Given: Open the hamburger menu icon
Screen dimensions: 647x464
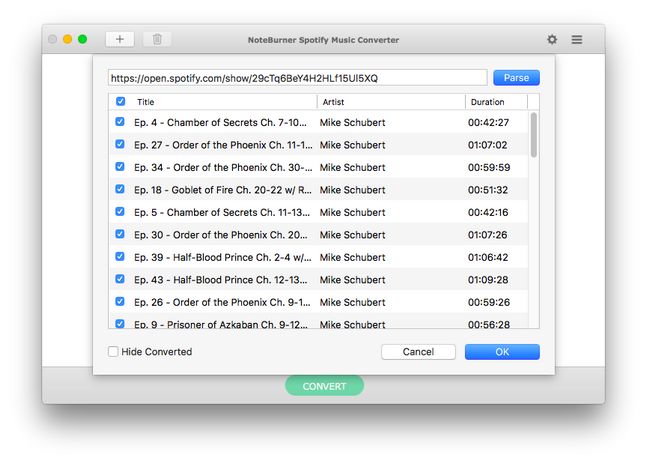Looking at the screenshot, I should tap(577, 39).
